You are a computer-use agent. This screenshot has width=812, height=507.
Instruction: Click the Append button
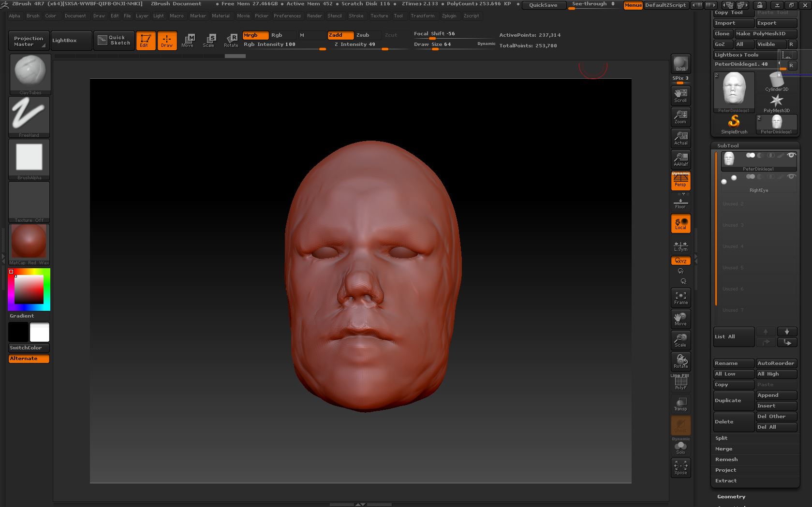776,395
